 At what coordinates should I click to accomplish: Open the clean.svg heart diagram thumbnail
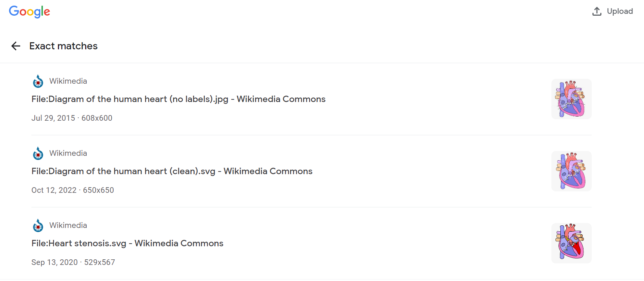point(571,171)
